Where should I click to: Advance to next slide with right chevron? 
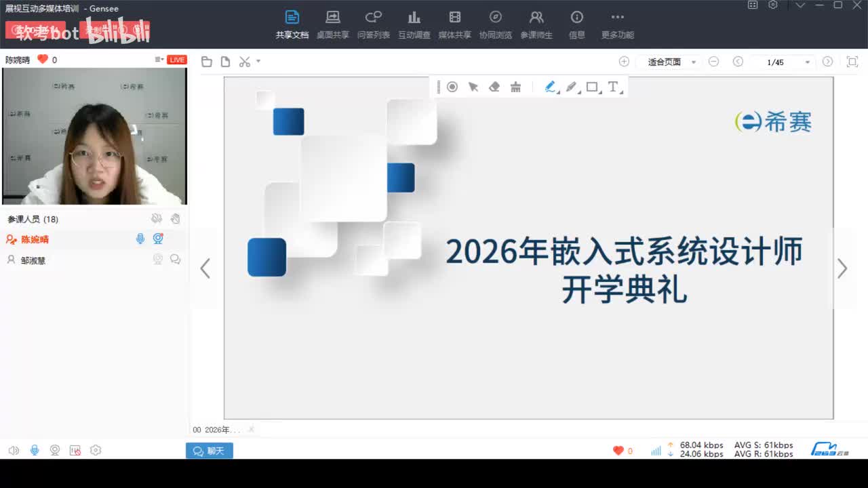tap(842, 268)
